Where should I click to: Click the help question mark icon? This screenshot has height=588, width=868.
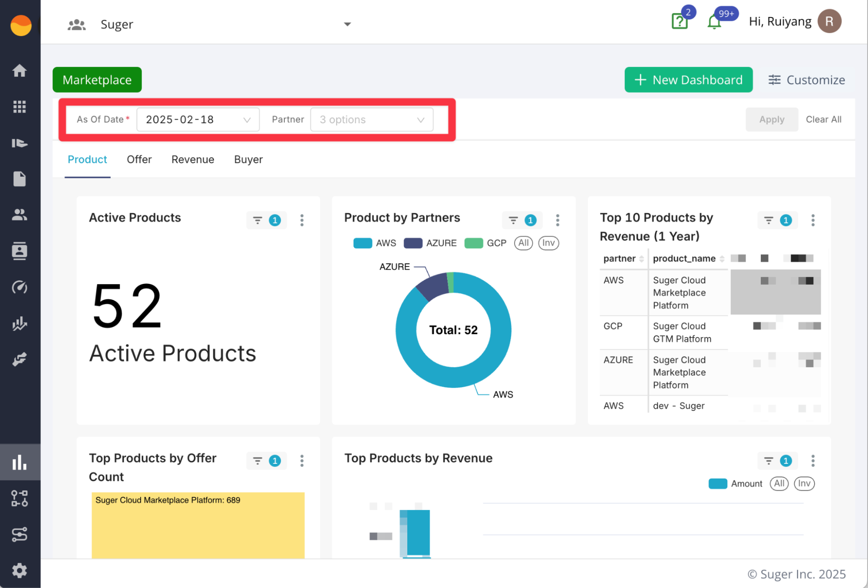click(680, 21)
